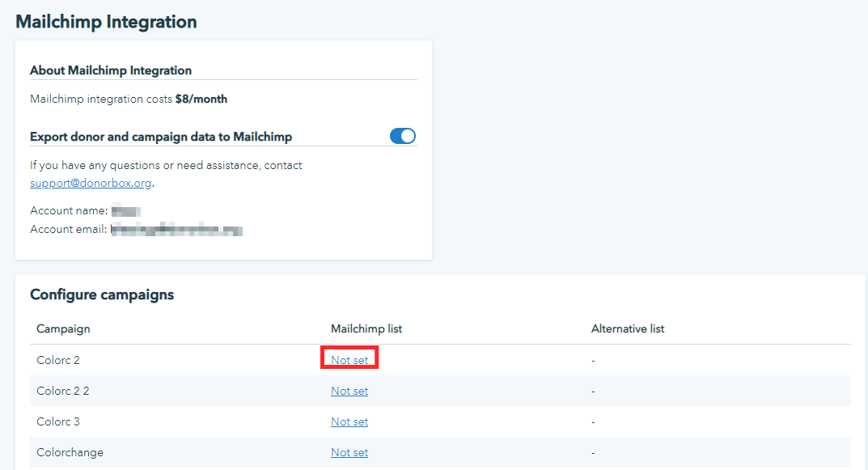Choose Mailchimp list for Colorc 3
Image resolution: width=868 pixels, height=470 pixels.
click(x=349, y=421)
